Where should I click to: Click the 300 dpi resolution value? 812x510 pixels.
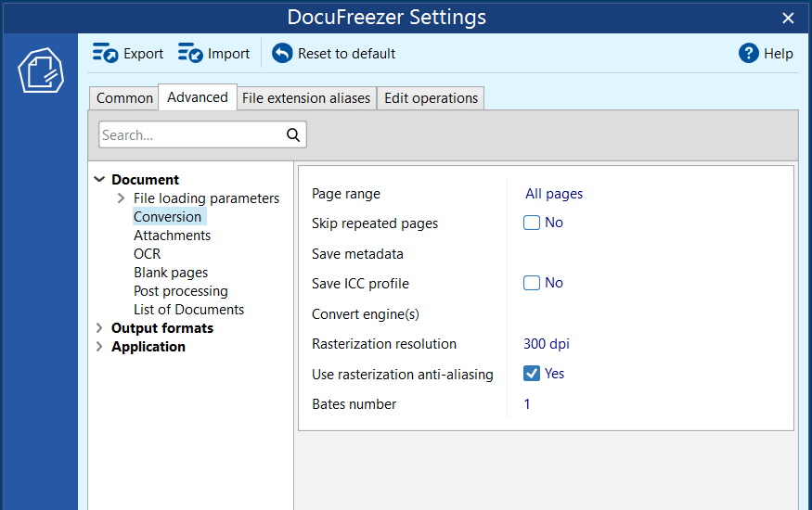click(x=547, y=344)
